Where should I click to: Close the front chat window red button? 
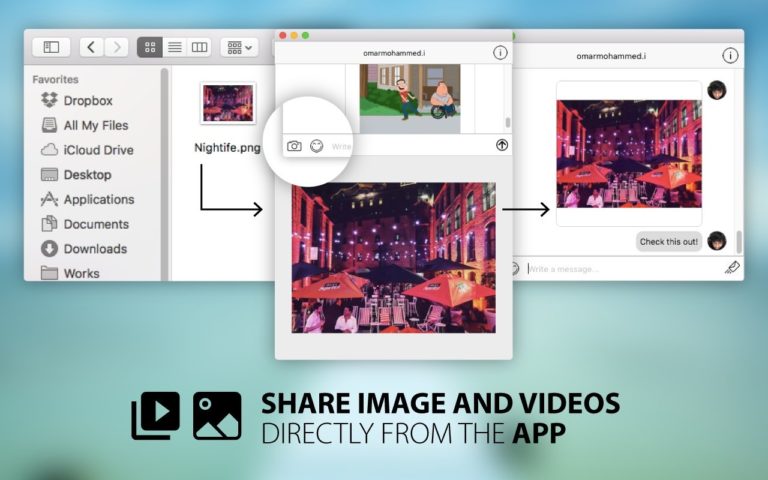[283, 35]
